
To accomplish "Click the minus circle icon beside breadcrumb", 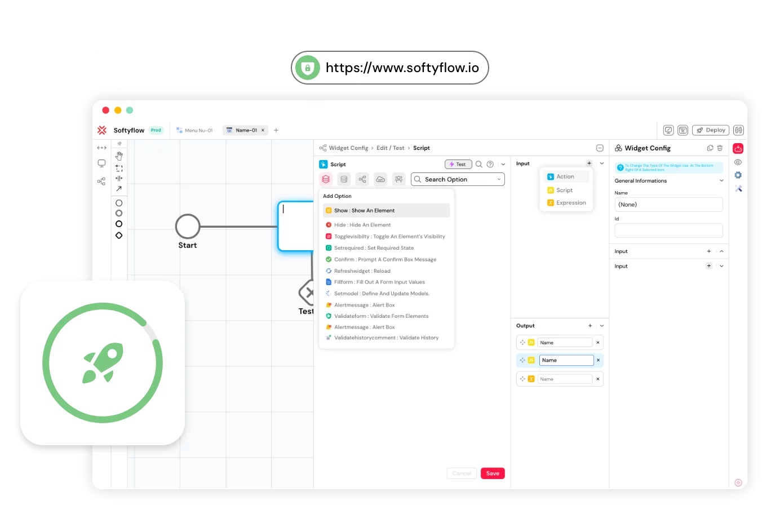I will (600, 148).
